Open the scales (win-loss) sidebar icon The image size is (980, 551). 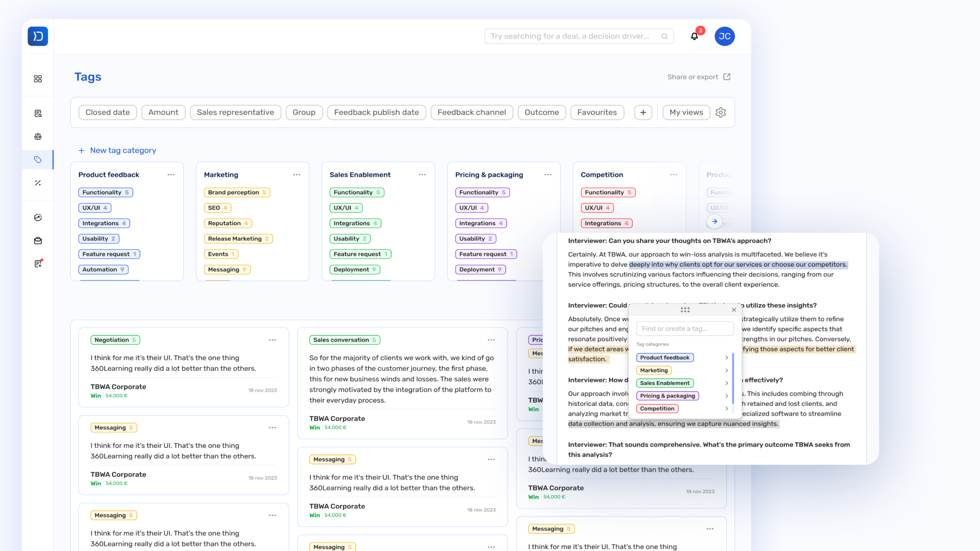tap(38, 137)
